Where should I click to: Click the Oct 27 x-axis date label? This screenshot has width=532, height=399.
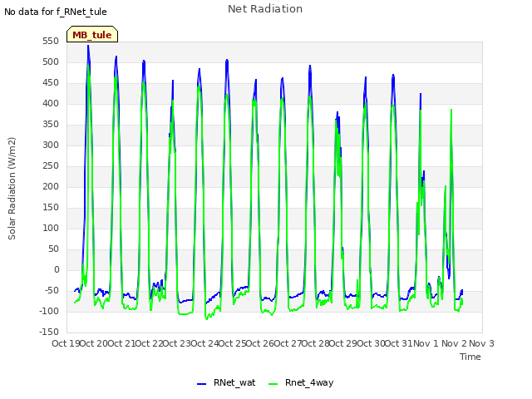288,343
